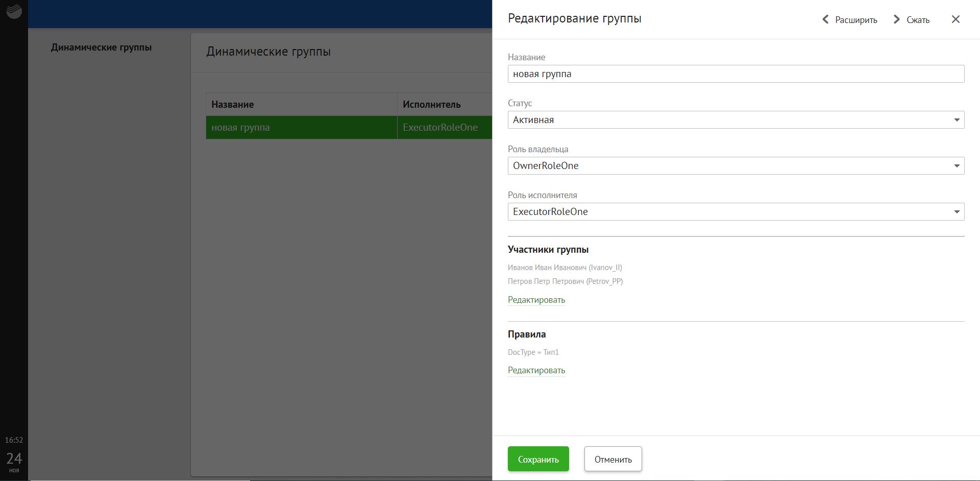The width and height of the screenshot is (980, 481).
Task: Click the left chevron beside Расширить
Action: [825, 20]
